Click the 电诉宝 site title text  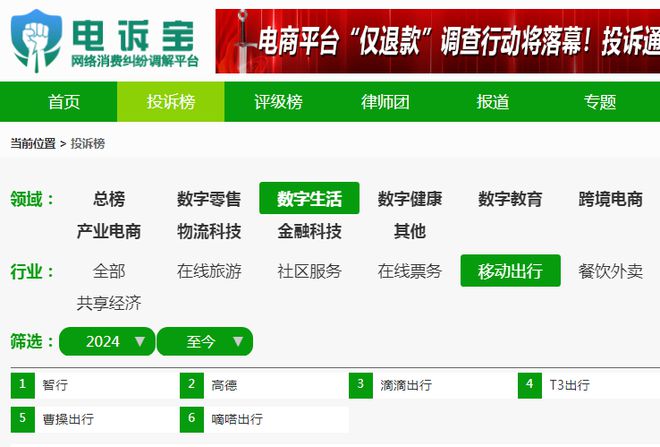pyautogui.click(x=133, y=35)
